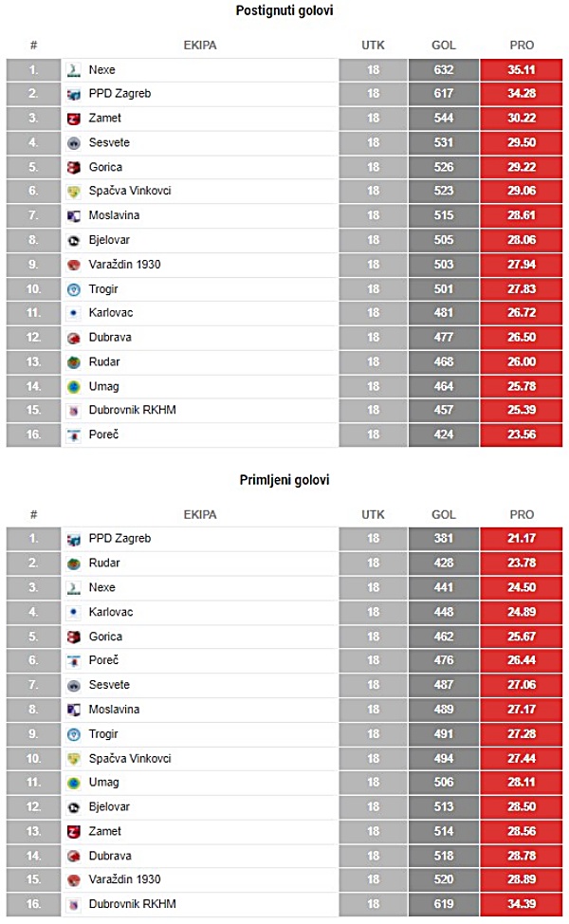Click Bjelovar logo in scored goals table
Image resolution: width=569 pixels, height=924 pixels.
tap(74, 240)
